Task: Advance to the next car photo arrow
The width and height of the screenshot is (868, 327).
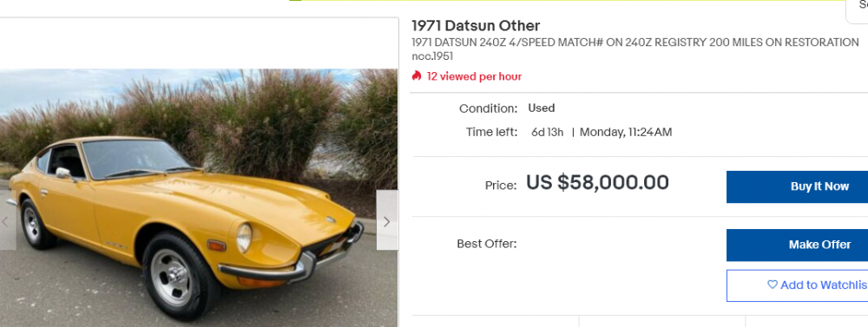Action: (x=387, y=221)
